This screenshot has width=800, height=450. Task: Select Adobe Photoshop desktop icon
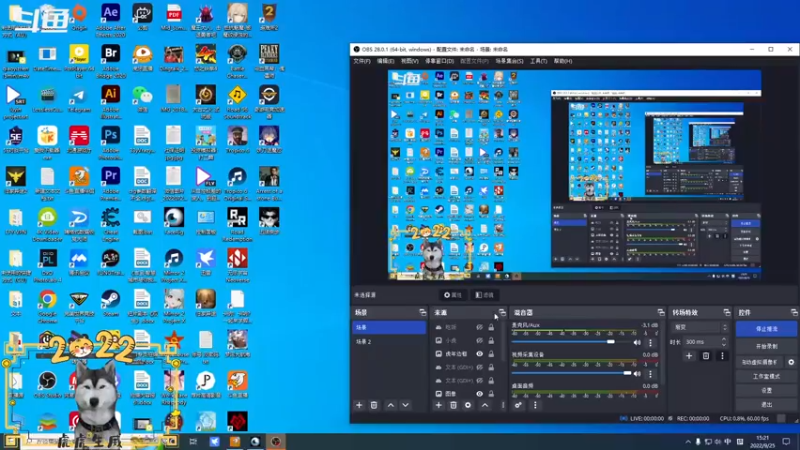point(111,140)
